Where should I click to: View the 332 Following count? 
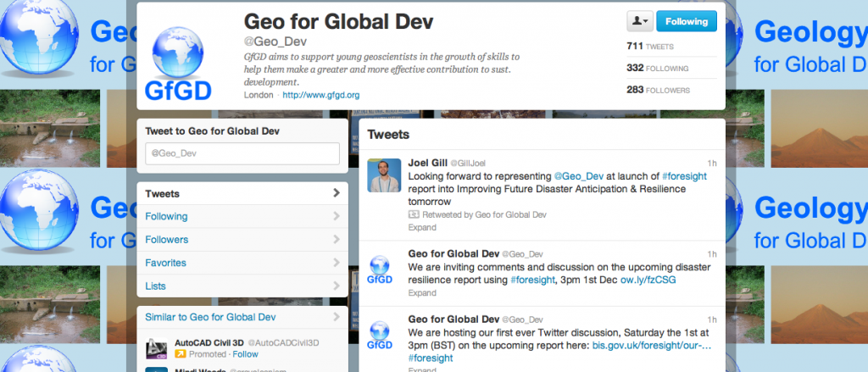coord(658,68)
